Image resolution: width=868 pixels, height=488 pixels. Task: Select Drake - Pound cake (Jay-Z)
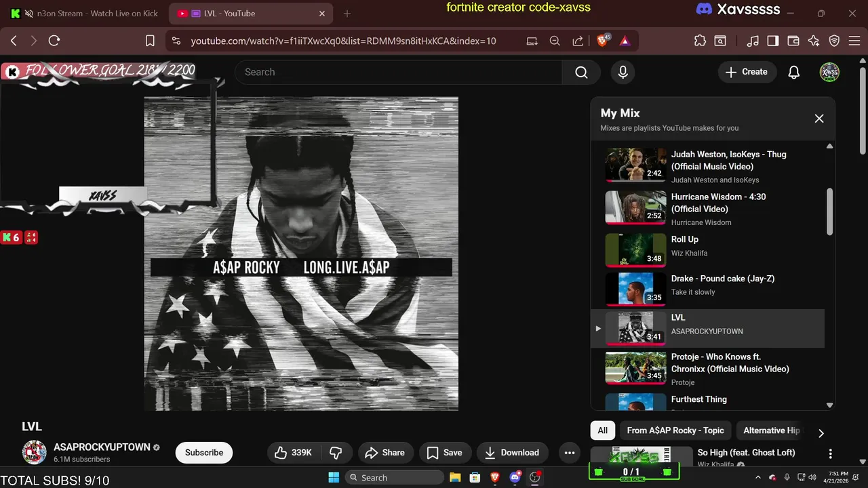pyautogui.click(x=707, y=289)
